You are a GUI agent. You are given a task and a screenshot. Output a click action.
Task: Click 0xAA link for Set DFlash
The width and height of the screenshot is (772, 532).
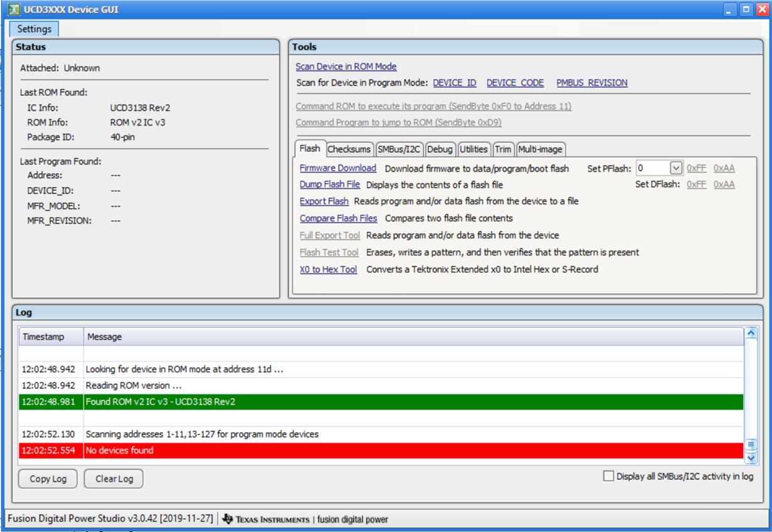point(724,184)
